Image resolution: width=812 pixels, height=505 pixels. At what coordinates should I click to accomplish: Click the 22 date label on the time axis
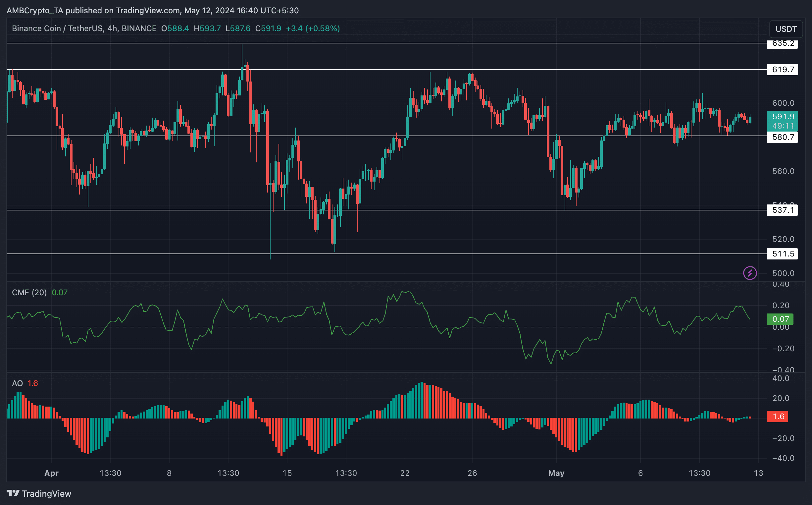click(405, 473)
